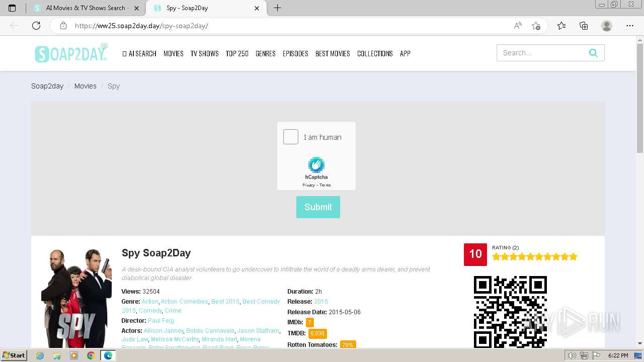Click Edge icon in taskbar
Viewport: 644px width, 362px height.
[108, 355]
